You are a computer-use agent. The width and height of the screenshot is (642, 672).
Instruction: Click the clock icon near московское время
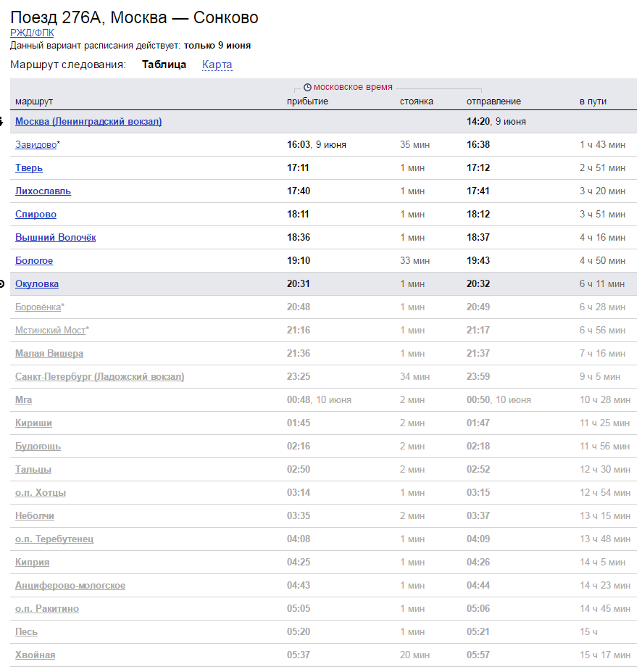click(307, 87)
